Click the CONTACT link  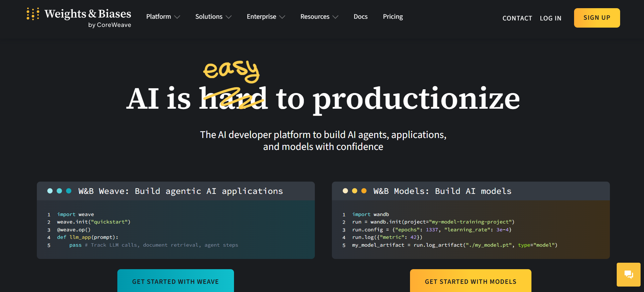click(x=517, y=18)
